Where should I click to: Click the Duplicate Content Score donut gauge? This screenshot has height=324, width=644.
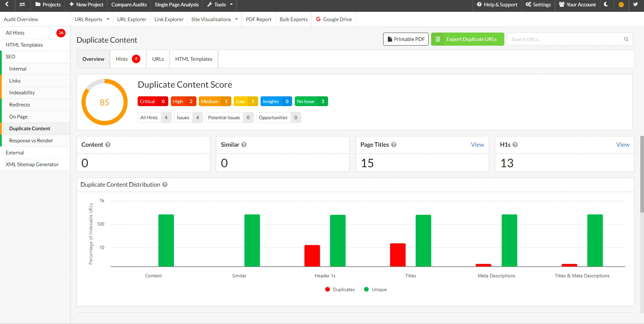click(x=104, y=102)
